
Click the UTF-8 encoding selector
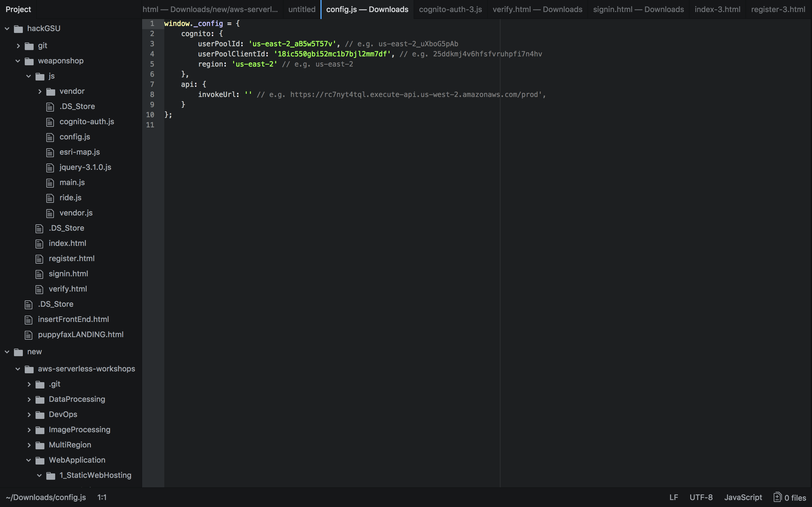pos(701,497)
